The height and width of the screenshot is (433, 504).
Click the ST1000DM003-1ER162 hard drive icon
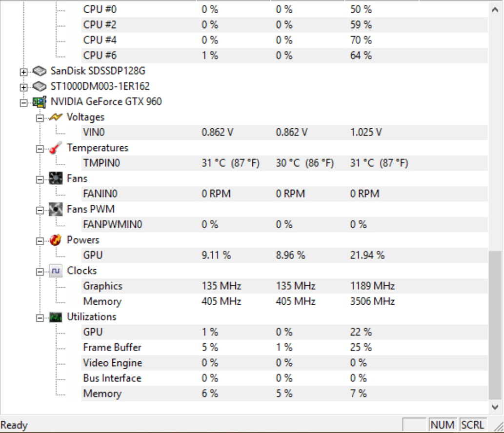coord(40,86)
